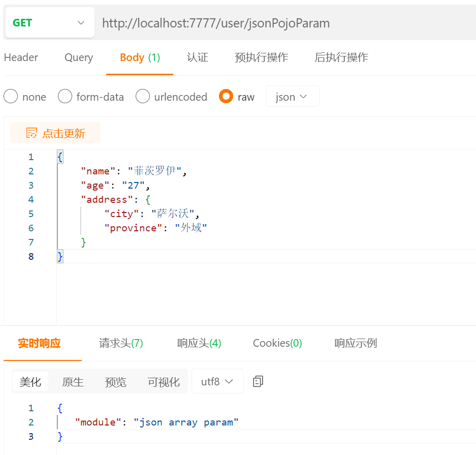476x455 pixels.
Task: Open the 认证 authentication tab
Action: pos(198,57)
